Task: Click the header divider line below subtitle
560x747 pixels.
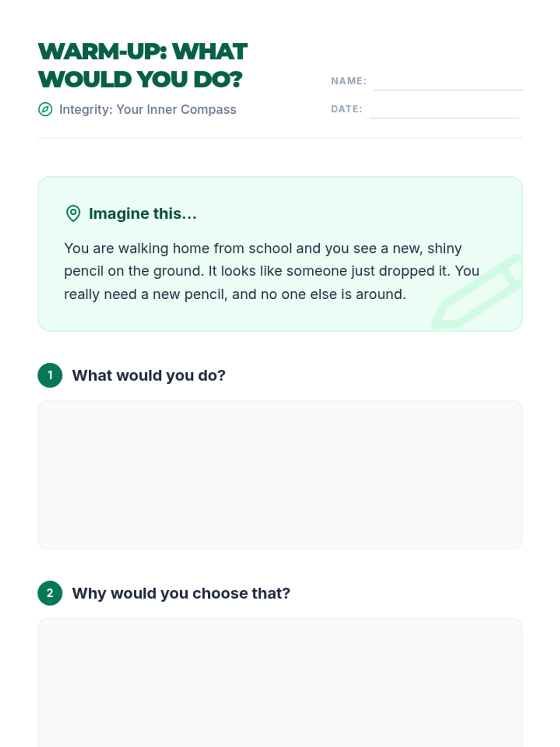Action: [280, 138]
